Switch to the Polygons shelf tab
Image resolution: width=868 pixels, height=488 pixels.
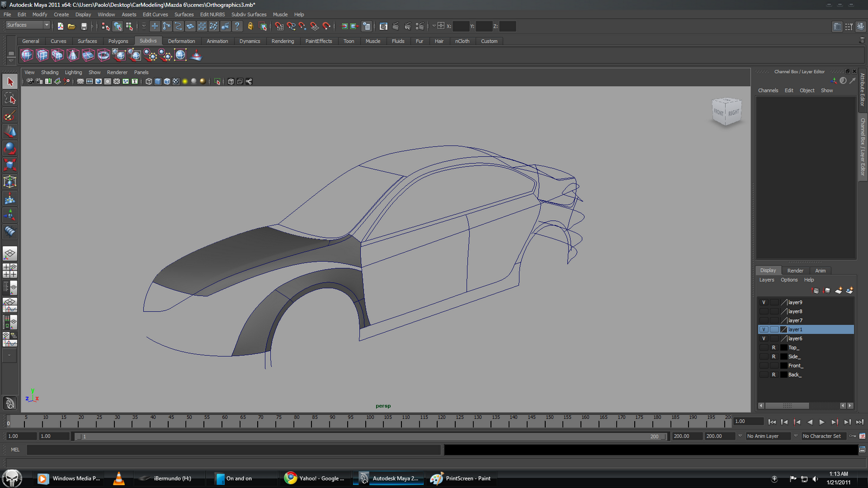(118, 41)
